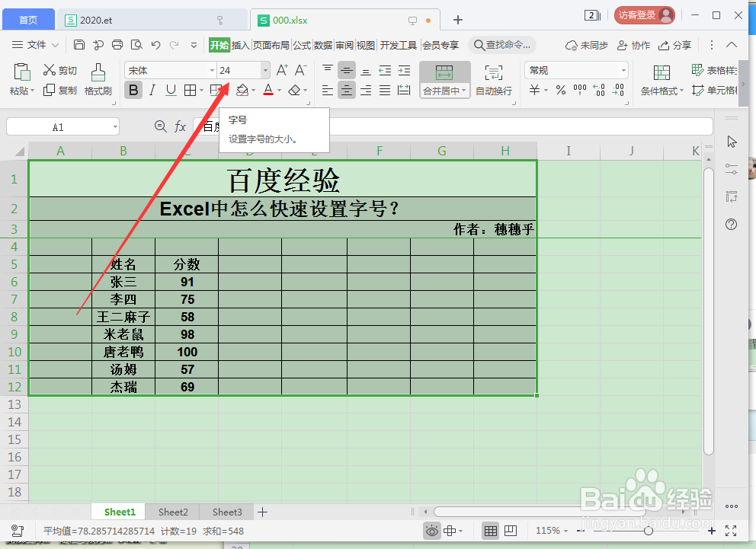
Task: Click the 访客登录 login button
Action: coord(645,15)
